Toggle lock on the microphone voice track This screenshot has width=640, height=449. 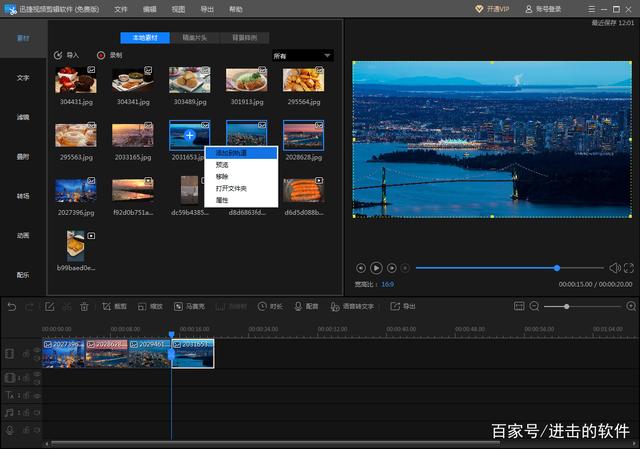point(26,430)
